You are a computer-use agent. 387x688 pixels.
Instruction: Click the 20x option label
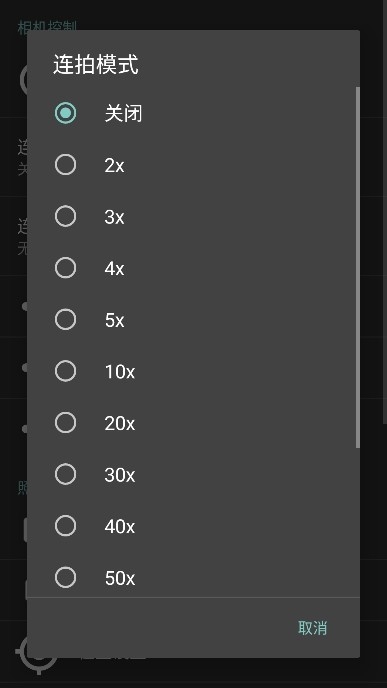[120, 423]
